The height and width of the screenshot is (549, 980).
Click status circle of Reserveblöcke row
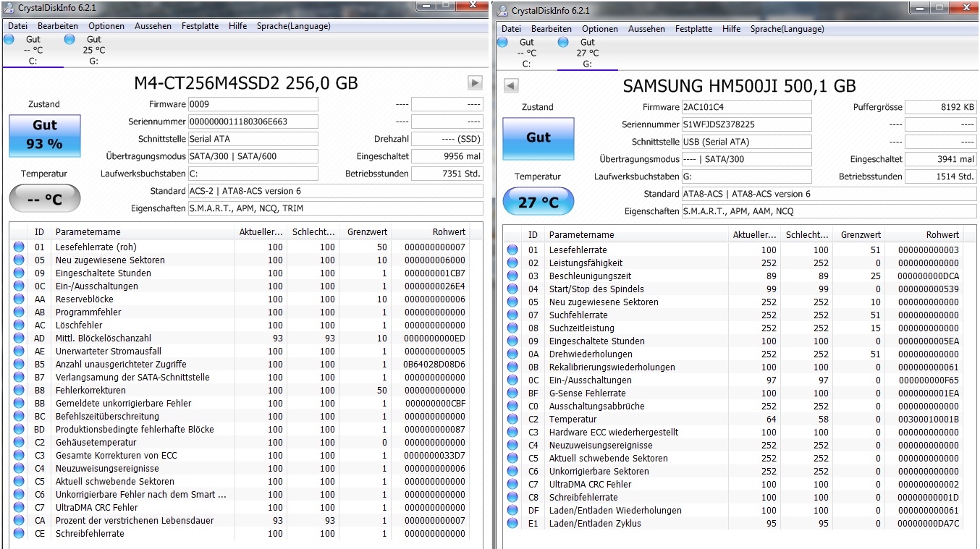(x=19, y=299)
